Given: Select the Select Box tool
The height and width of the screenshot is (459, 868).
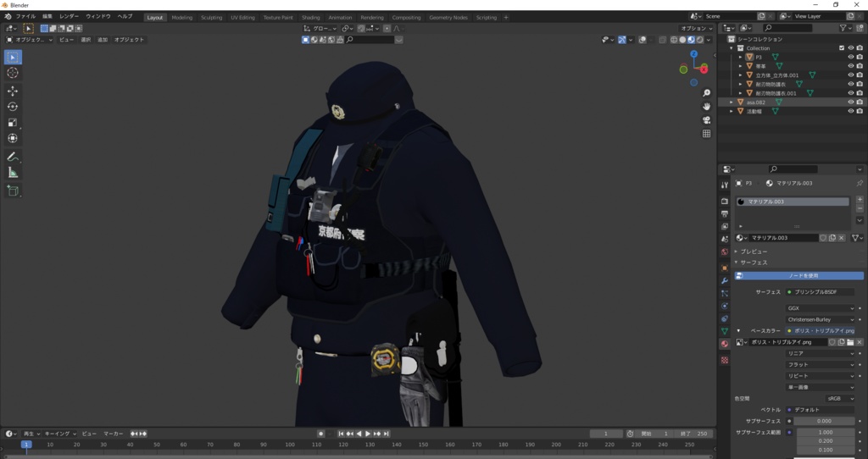Looking at the screenshot, I should pyautogui.click(x=13, y=57).
